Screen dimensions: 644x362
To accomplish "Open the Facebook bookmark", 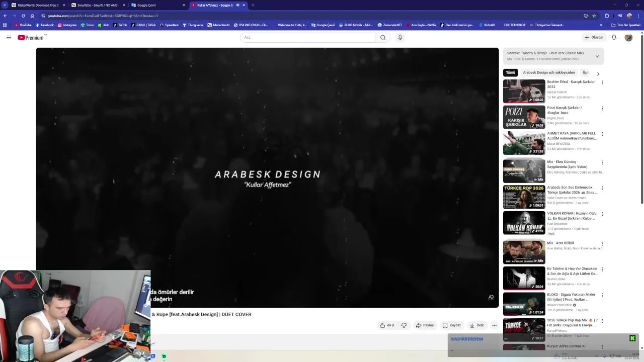I will click(45, 25).
